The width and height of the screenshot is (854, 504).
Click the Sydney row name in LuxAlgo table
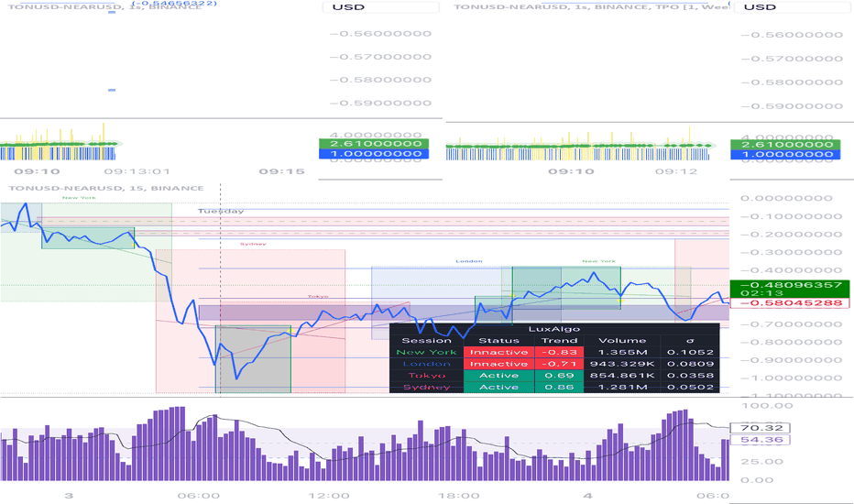tap(426, 387)
